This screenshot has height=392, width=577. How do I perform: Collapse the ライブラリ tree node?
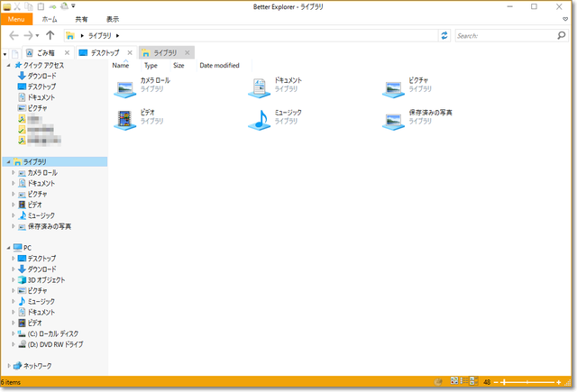[x=7, y=162]
